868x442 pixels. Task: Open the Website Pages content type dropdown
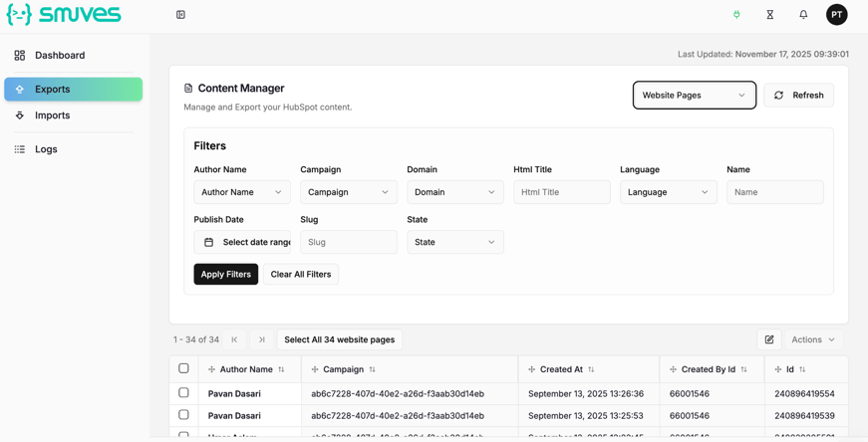[694, 96]
